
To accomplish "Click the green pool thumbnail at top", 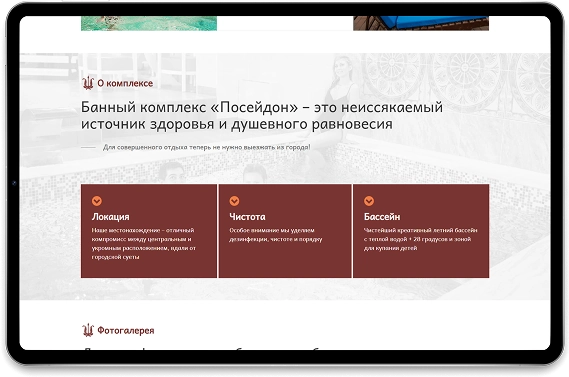I will tap(149, 23).
